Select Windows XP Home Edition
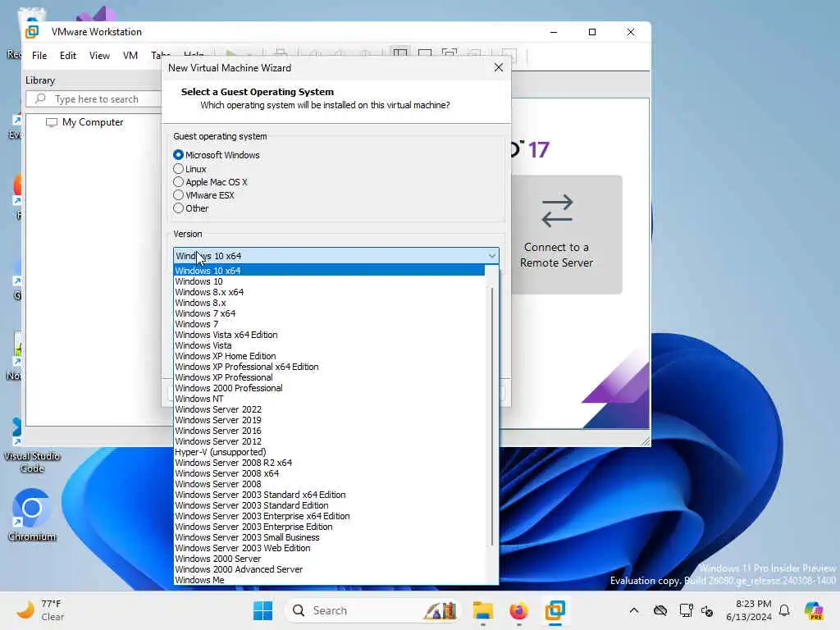This screenshot has width=840, height=630. [329, 356]
